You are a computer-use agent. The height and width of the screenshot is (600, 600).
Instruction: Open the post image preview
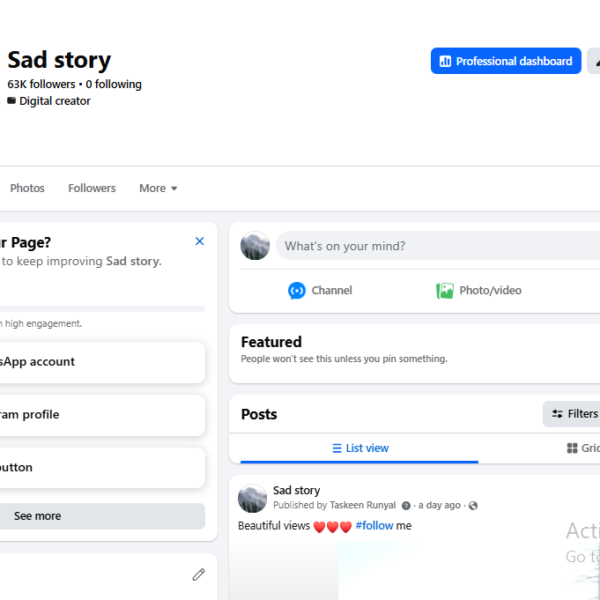(414, 571)
